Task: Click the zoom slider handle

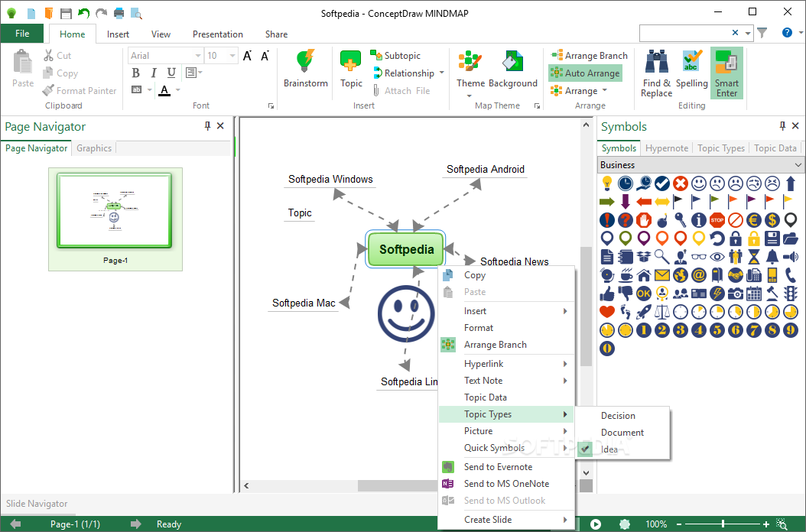Action: click(723, 524)
